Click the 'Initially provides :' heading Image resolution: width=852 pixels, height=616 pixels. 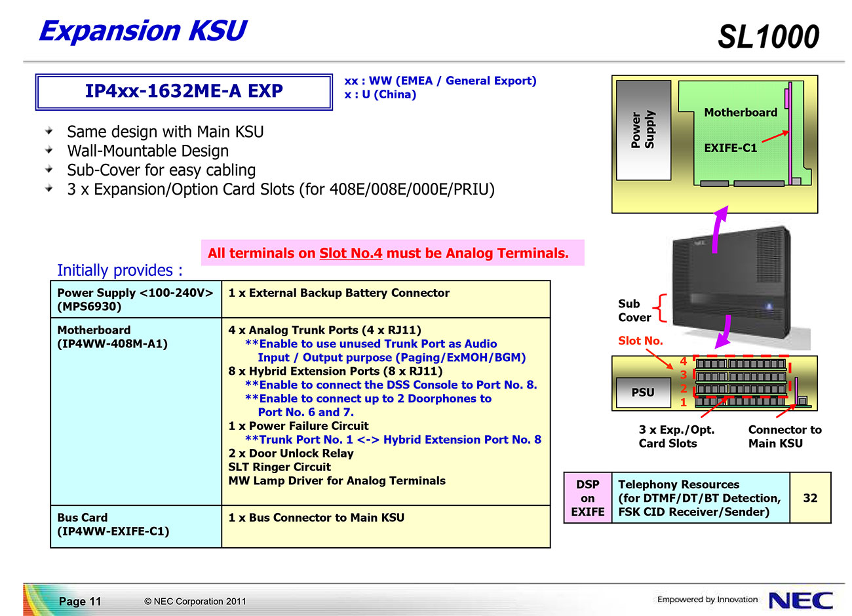120,270
